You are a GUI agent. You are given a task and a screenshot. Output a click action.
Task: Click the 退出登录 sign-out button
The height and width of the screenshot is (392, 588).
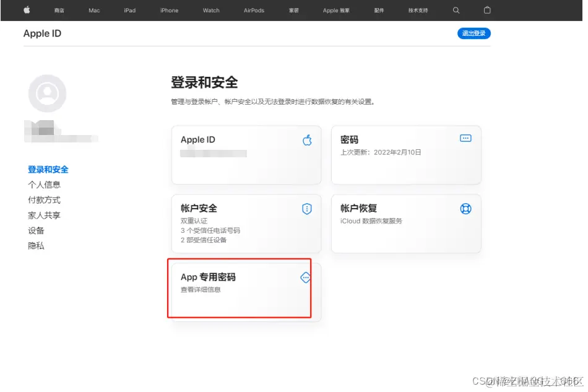coord(474,33)
